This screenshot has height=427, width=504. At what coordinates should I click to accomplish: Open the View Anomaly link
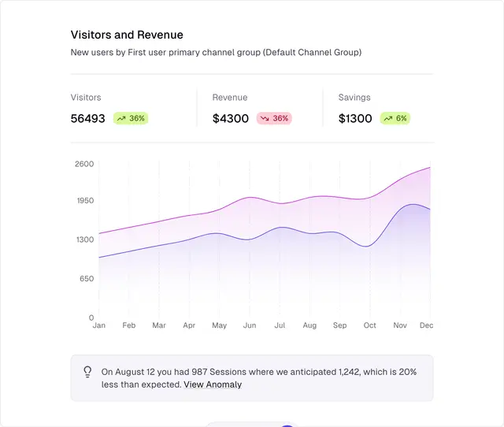tap(213, 384)
